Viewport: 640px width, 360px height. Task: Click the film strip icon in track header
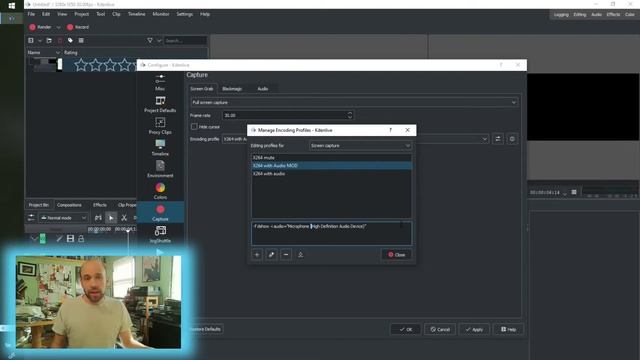70,239
